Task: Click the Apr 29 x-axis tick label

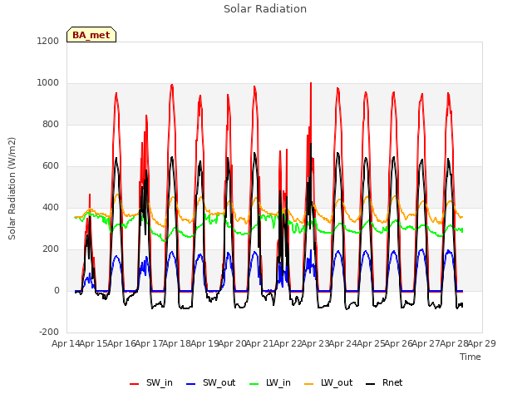Action: click(482, 343)
